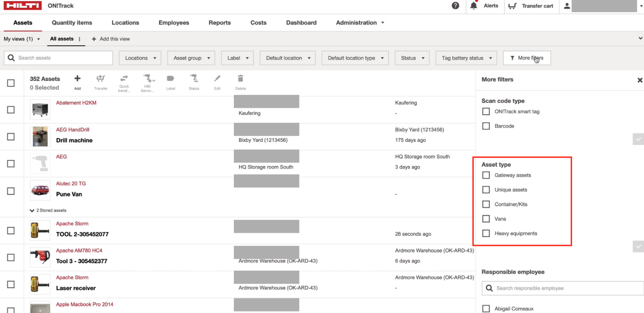Go to the Employees tab
This screenshot has width=644, height=313.
(174, 22)
